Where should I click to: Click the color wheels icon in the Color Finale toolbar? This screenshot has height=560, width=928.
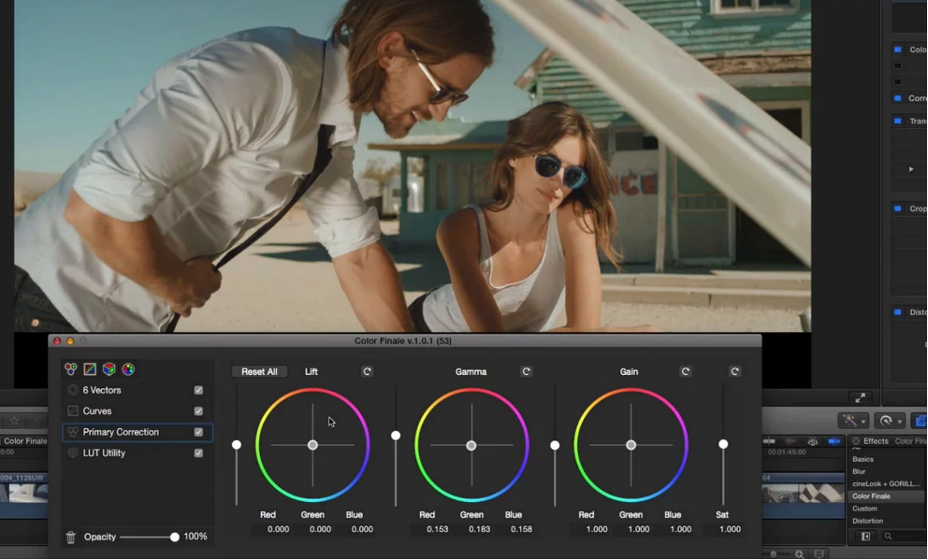pyautogui.click(x=71, y=369)
